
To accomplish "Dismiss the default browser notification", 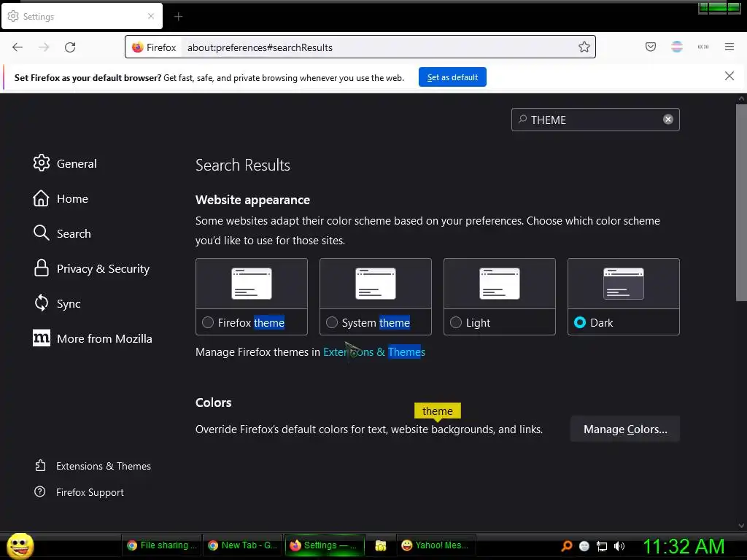I will coord(729,76).
